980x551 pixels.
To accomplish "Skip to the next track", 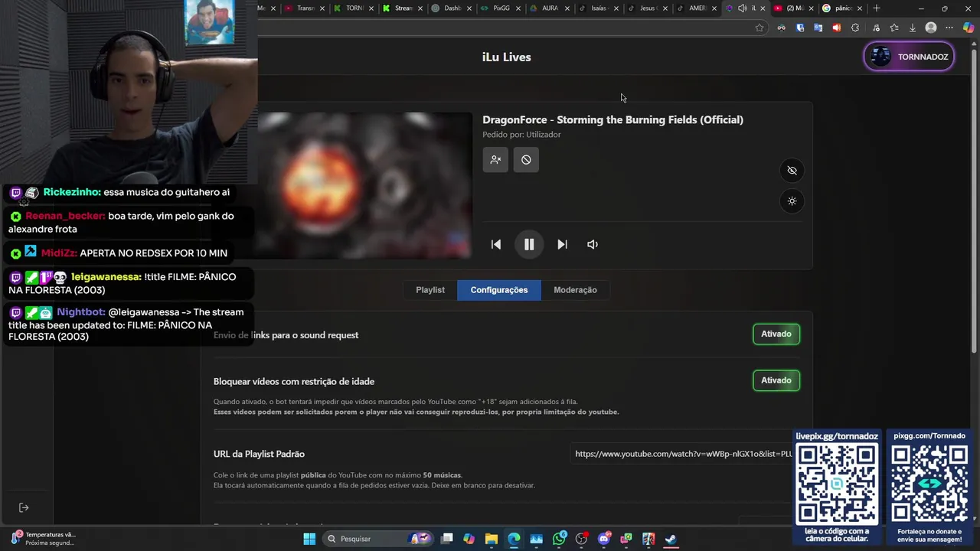I will point(562,244).
